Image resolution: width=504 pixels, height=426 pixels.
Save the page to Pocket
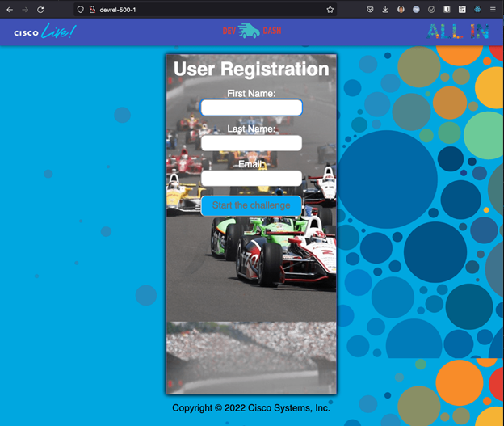click(x=370, y=10)
